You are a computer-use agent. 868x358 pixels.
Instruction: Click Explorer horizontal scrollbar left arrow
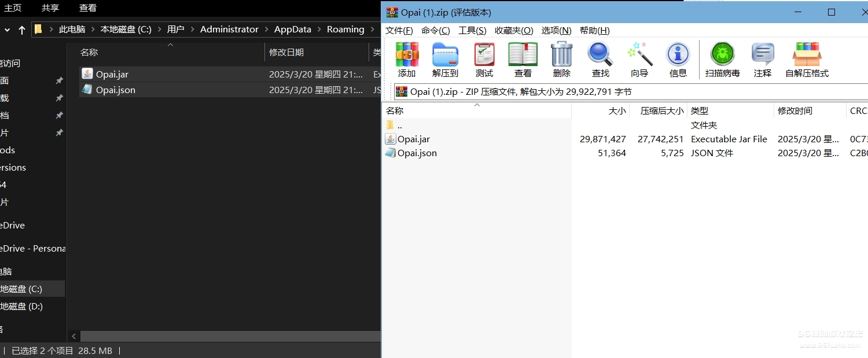click(75, 336)
